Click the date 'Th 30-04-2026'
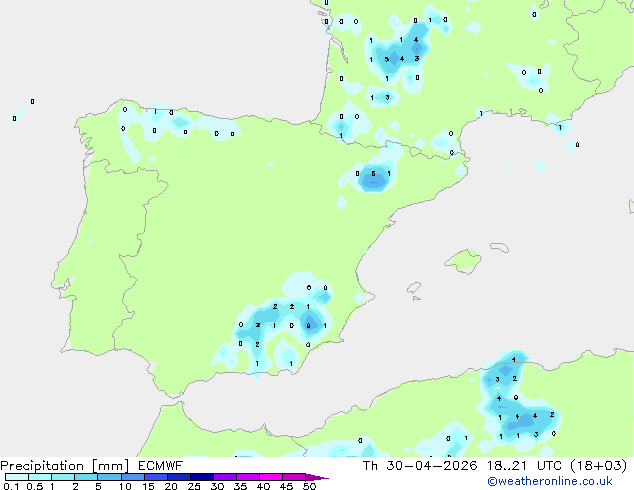 pyautogui.click(x=420, y=466)
